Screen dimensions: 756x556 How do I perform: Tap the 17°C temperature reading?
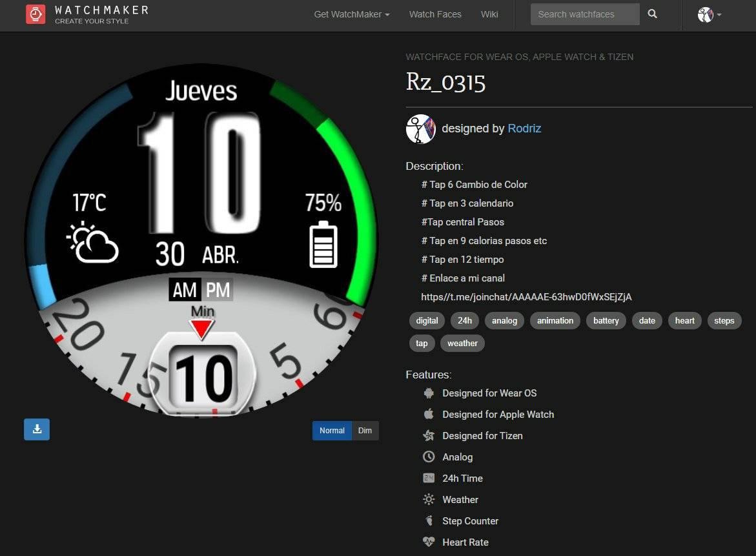pyautogui.click(x=89, y=202)
